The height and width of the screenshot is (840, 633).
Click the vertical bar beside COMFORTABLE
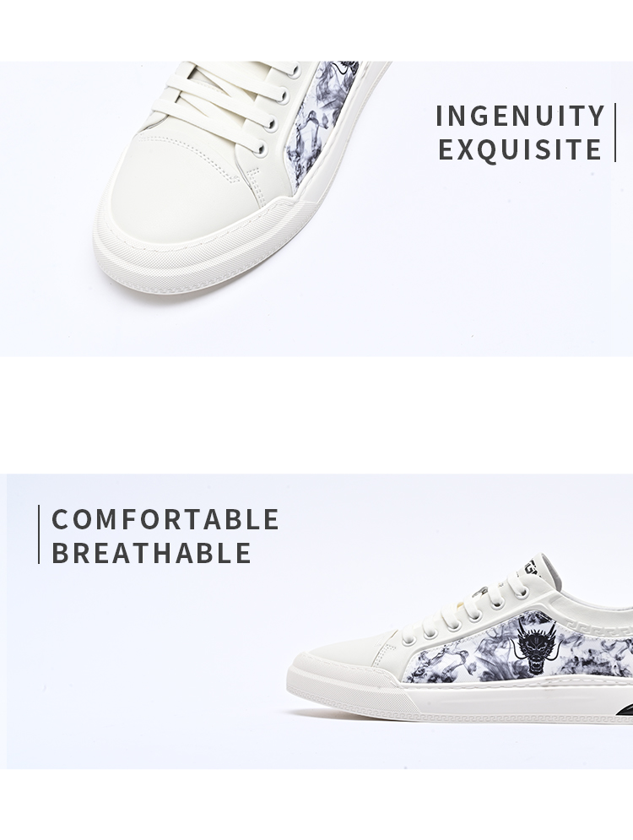click(39, 534)
